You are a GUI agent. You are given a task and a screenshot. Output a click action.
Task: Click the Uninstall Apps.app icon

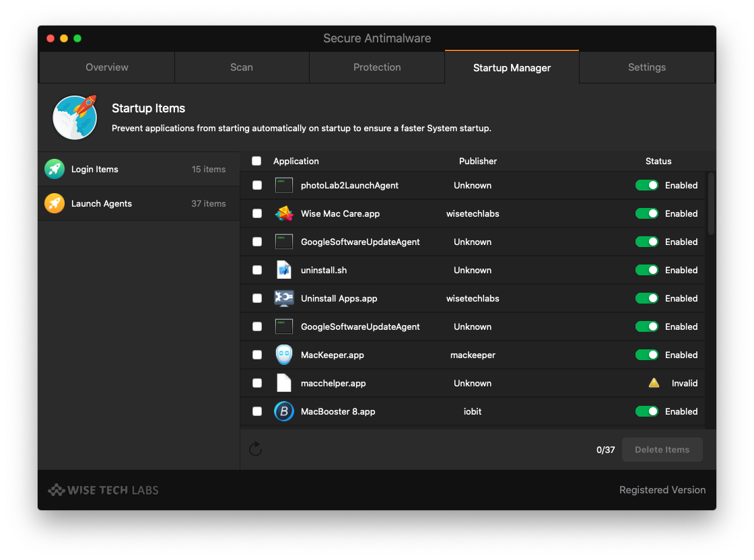(283, 298)
